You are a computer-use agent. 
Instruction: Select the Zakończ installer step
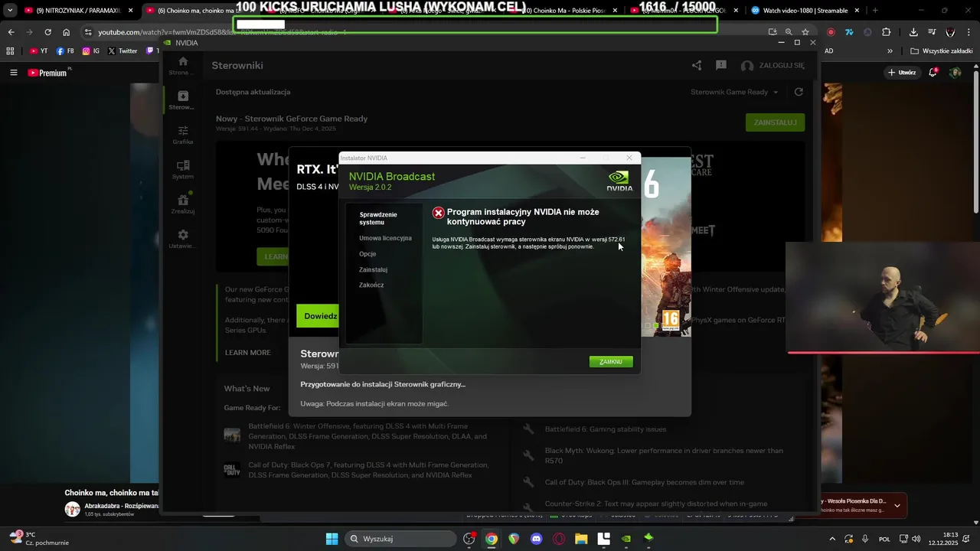pyautogui.click(x=371, y=285)
